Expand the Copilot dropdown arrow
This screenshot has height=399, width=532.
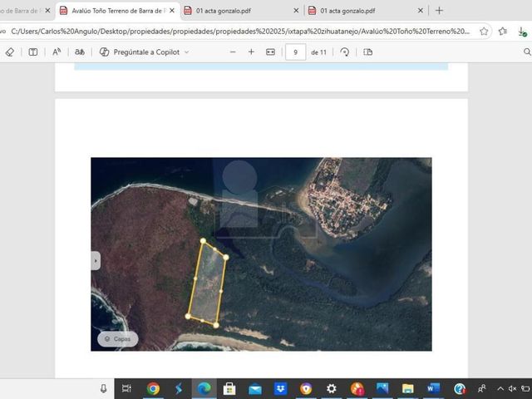(186, 52)
